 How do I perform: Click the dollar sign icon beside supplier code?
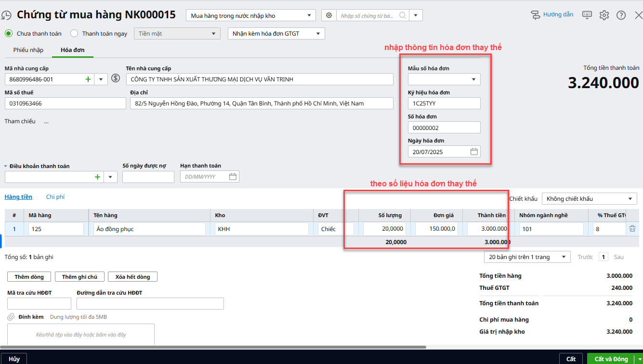pyautogui.click(x=116, y=78)
